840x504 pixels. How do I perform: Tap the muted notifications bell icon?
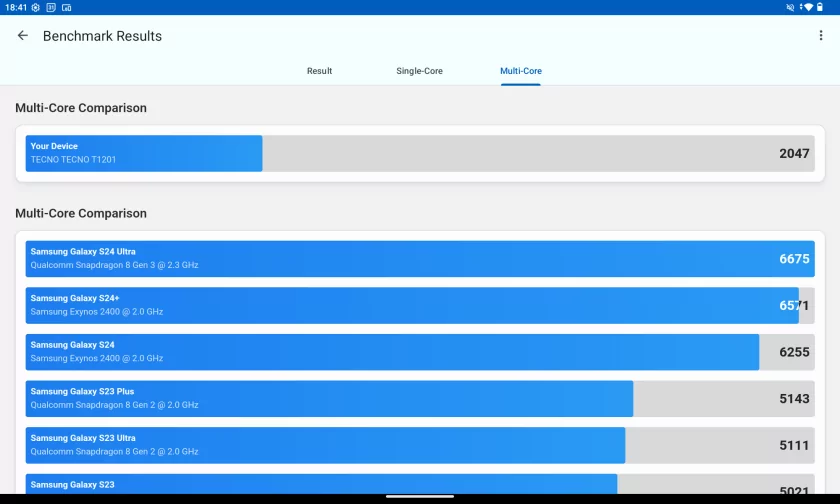point(791,7)
